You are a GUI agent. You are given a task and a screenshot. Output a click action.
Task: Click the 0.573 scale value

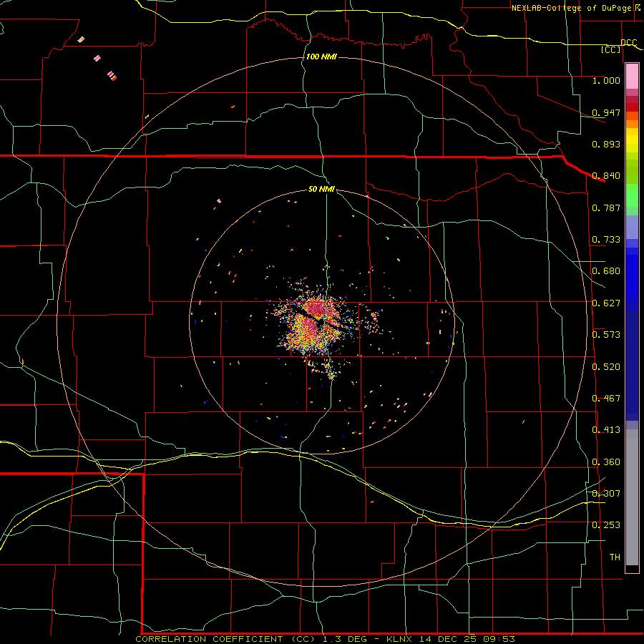pyautogui.click(x=606, y=335)
